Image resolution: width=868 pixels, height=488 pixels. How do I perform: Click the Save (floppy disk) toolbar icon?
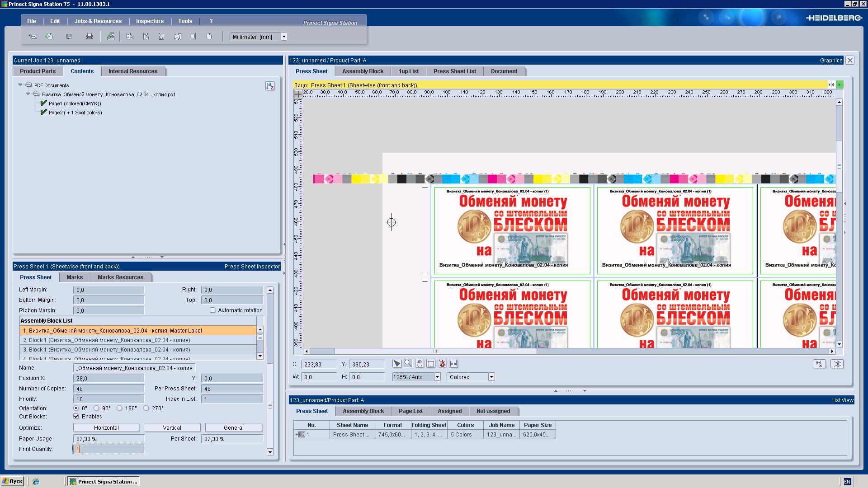[x=69, y=37]
